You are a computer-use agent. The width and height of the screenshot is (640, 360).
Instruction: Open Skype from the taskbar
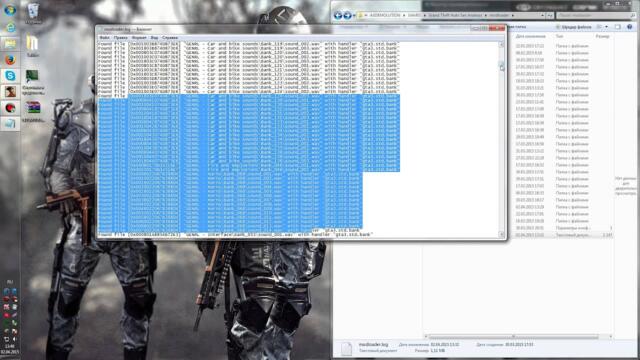point(10,76)
